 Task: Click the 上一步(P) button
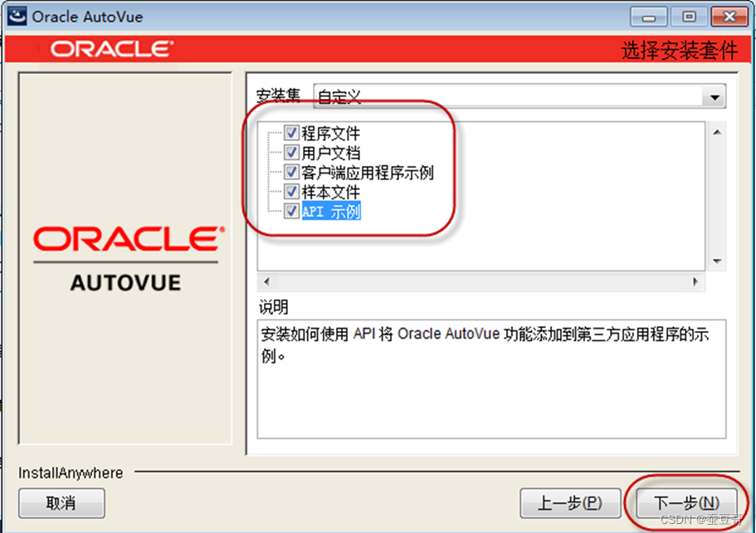click(x=570, y=503)
